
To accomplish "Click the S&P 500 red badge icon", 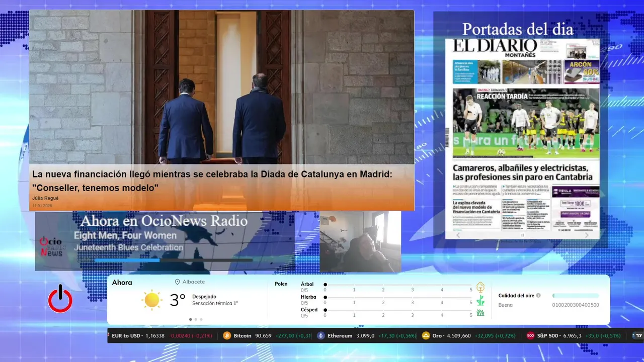I will (530, 336).
